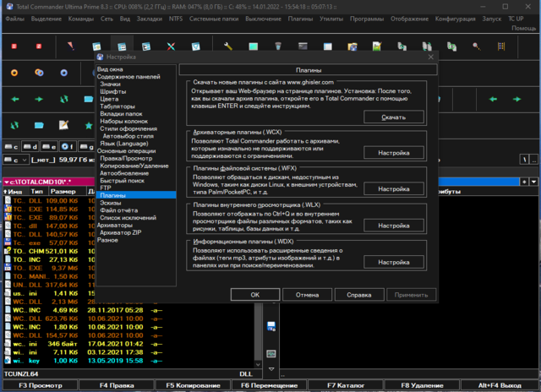Open the Закладки menu
541x392 pixels.
pos(150,19)
